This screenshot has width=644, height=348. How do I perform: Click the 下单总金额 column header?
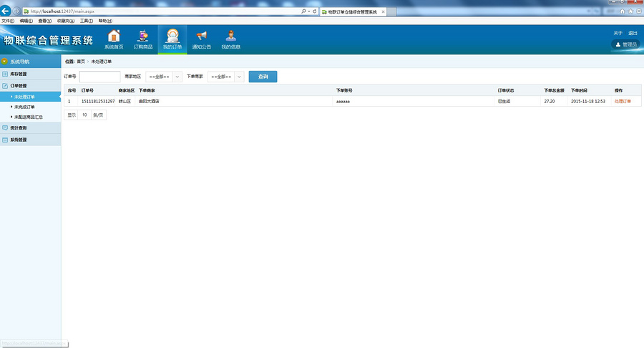tap(554, 90)
